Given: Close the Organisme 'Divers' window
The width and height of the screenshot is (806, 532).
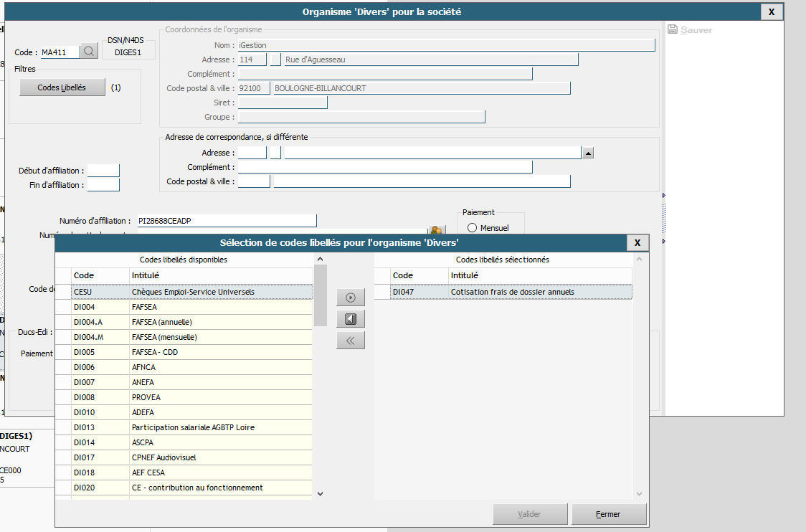Looking at the screenshot, I should [772, 11].
